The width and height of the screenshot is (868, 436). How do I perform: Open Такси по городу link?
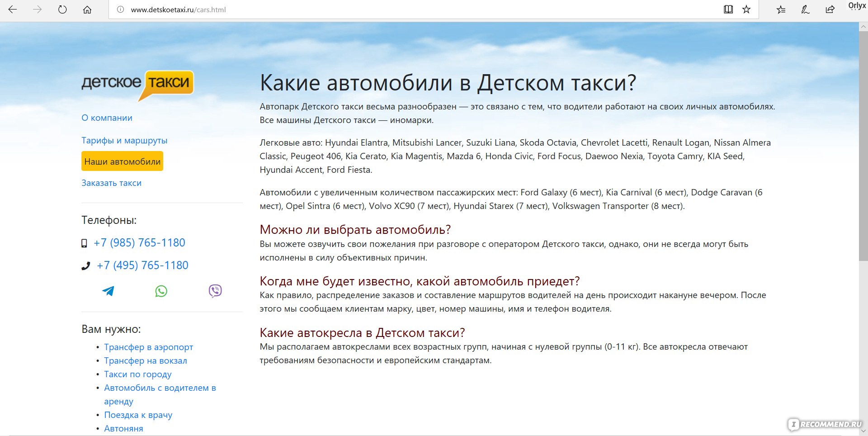click(137, 374)
